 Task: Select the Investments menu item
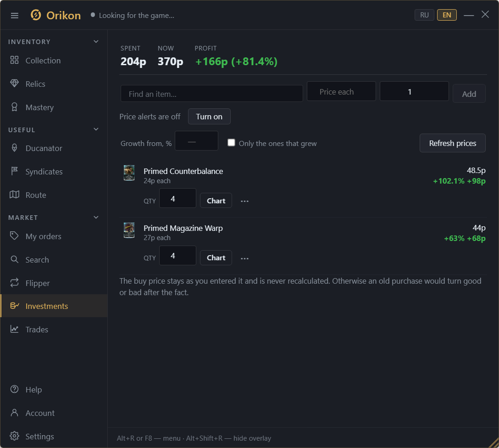tap(54, 306)
